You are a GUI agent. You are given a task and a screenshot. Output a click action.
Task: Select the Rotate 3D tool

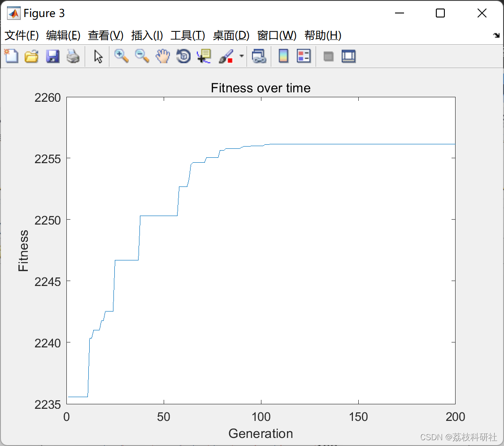(x=183, y=56)
